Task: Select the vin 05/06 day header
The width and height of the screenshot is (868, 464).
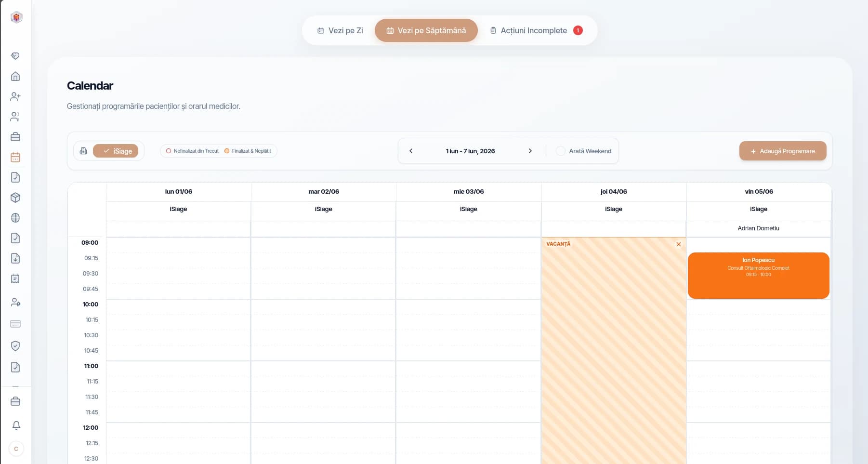Action: 759,192
